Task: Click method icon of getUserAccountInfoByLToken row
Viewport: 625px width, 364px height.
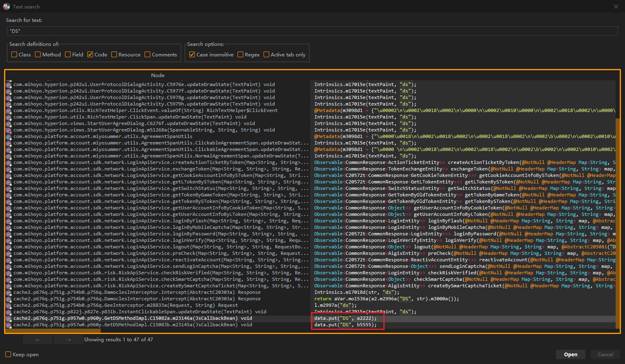Action: pyautogui.click(x=9, y=215)
